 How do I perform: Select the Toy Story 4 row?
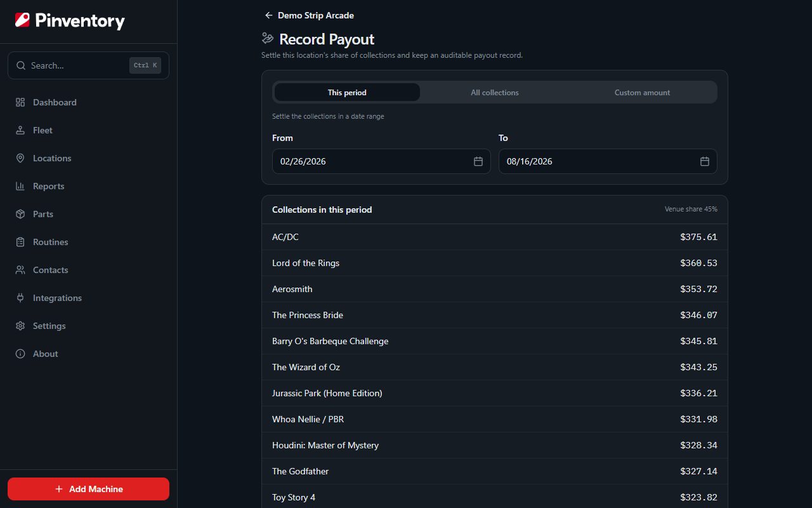click(x=495, y=497)
